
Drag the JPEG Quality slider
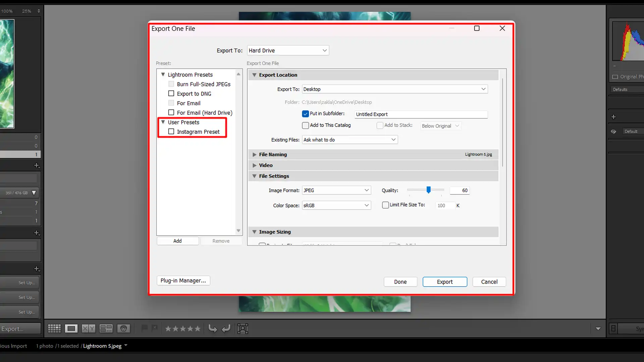428,190
